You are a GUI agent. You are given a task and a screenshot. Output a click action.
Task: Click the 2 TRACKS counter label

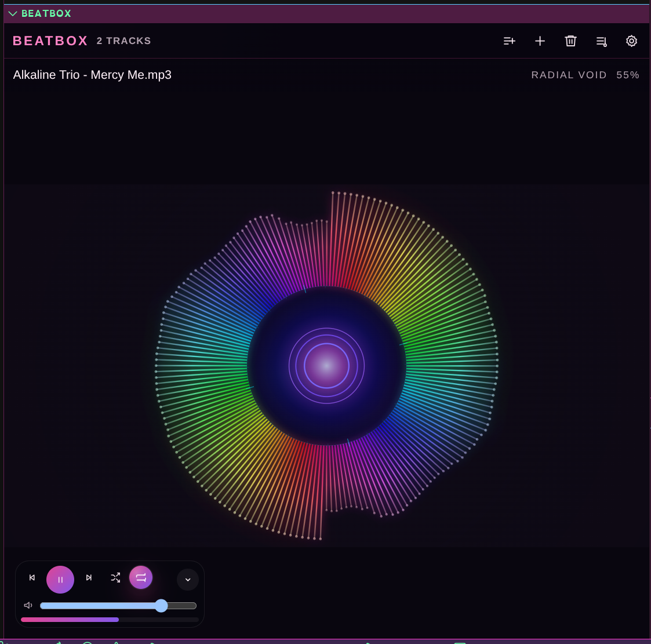[123, 41]
